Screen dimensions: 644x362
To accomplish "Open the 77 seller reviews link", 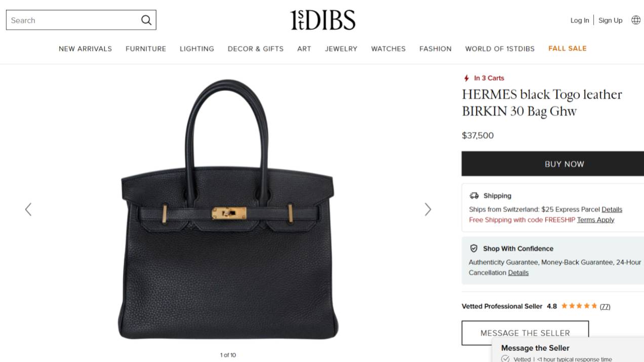I will (605, 306).
